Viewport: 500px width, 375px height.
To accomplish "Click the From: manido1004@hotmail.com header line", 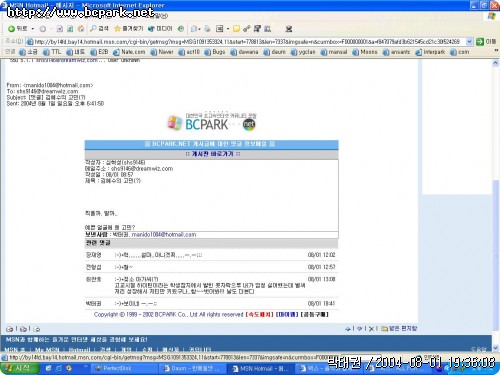I will pyautogui.click(x=50, y=85).
